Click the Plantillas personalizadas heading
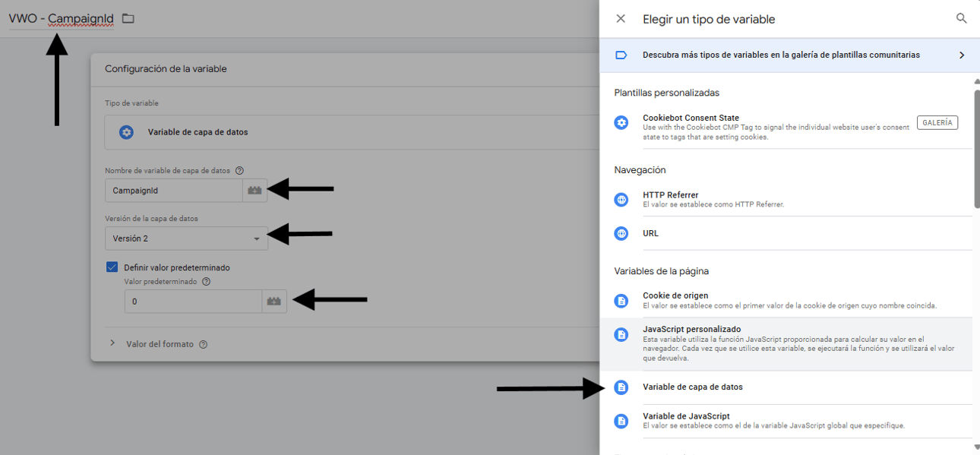 click(667, 93)
